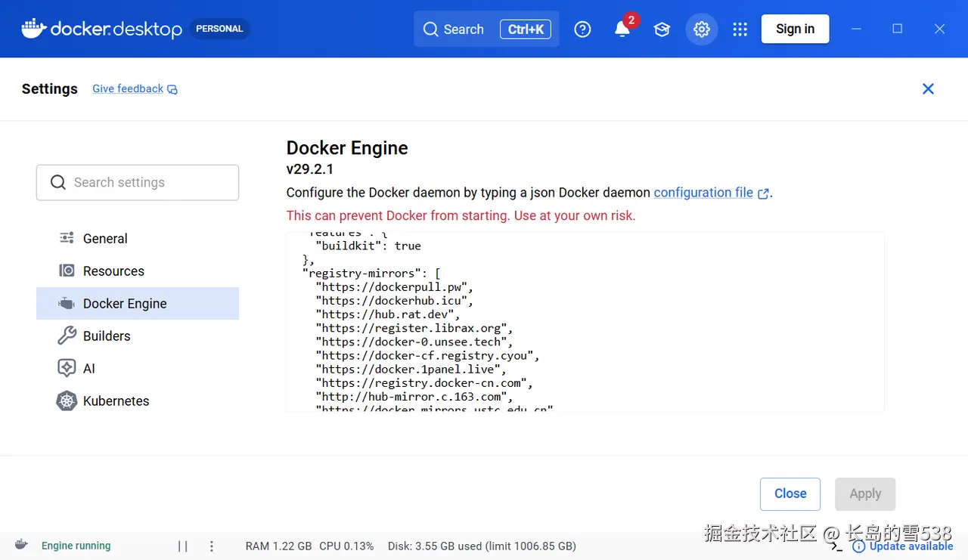The image size is (968, 560).
Task: Open the help question mark menu
Action: pyautogui.click(x=582, y=29)
